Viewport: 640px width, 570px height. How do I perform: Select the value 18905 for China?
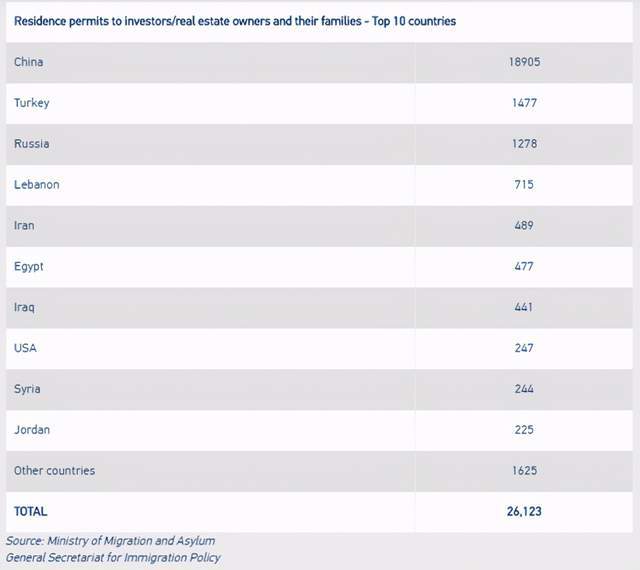coord(524,62)
